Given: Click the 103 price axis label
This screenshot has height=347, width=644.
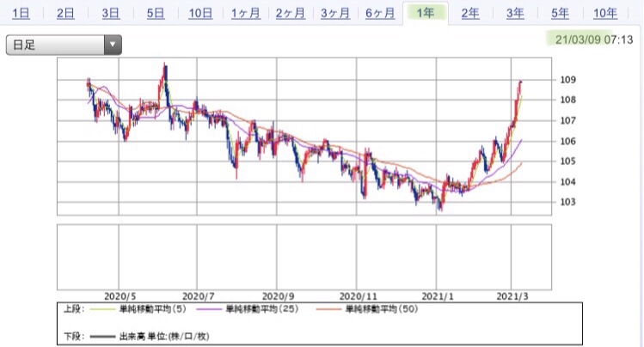Looking at the screenshot, I should 568,202.
